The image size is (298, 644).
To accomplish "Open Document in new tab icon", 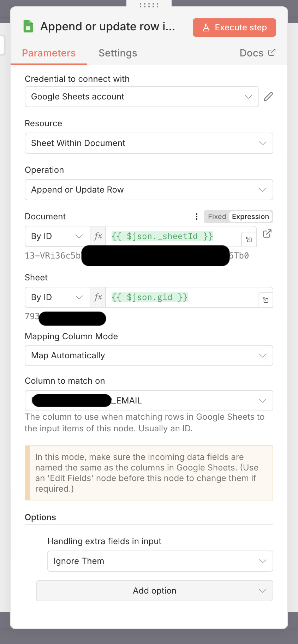I will (x=267, y=233).
